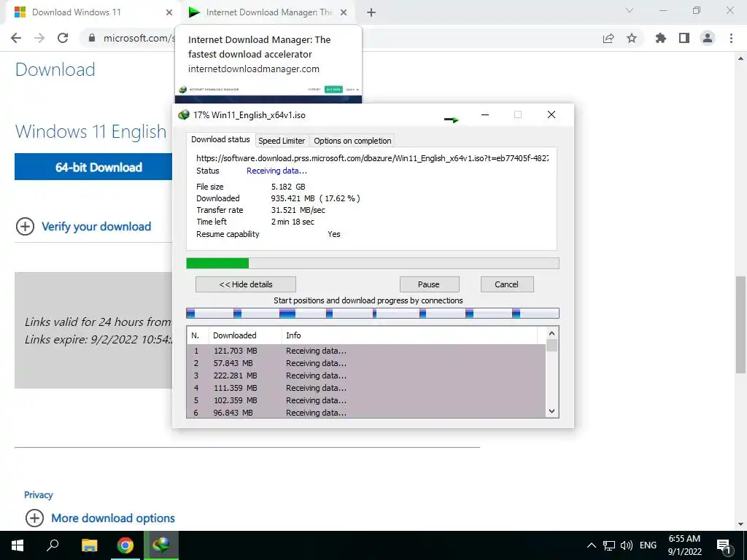Pause the Win11 ISO download
Image resolution: width=747 pixels, height=560 pixels.
click(x=429, y=284)
